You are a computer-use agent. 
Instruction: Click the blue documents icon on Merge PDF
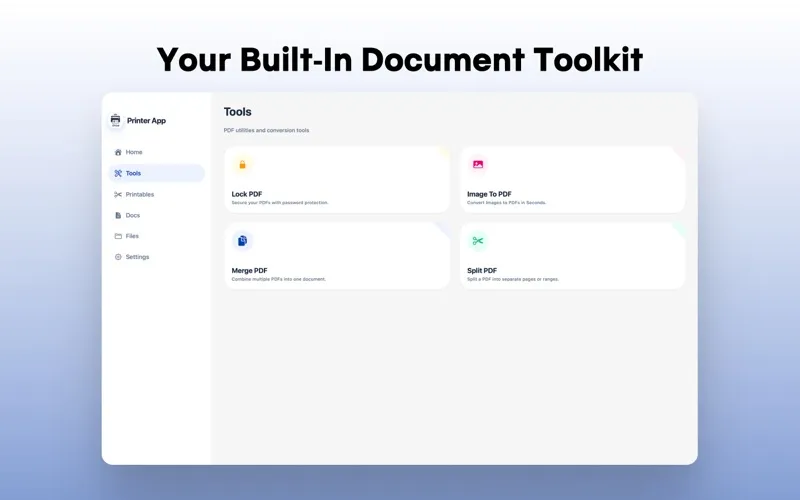pyautogui.click(x=242, y=241)
